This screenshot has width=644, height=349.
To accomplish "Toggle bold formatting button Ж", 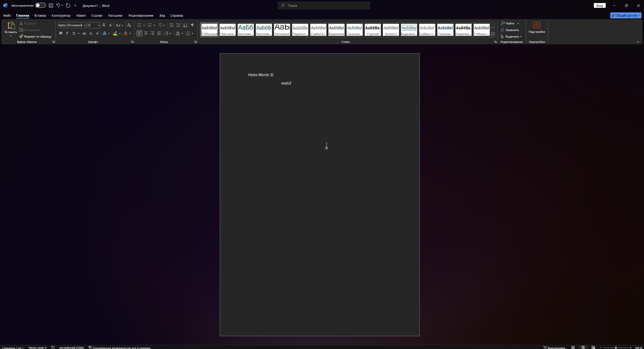I will coord(60,33).
